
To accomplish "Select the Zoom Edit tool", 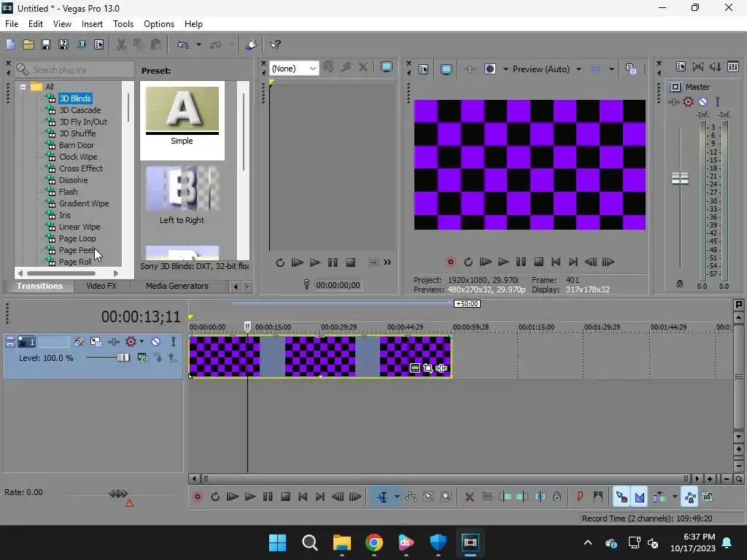I will 446,497.
